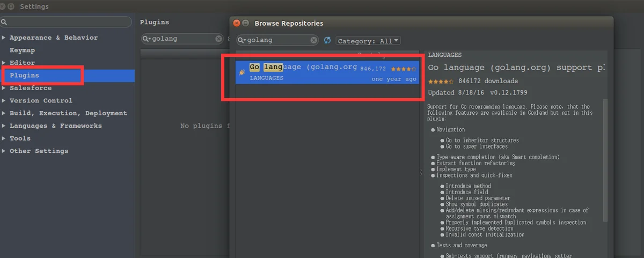Select Appearance & Behavior label
Screen dimensions: 644x258
pos(54,38)
